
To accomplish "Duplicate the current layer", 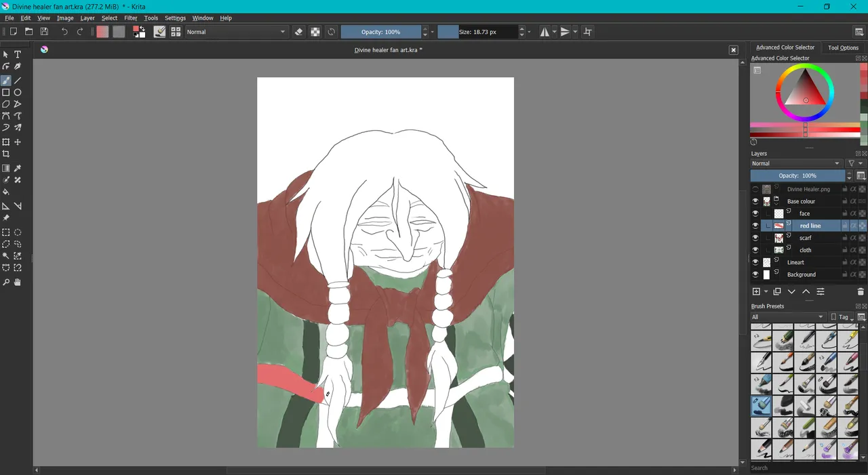I will click(777, 291).
